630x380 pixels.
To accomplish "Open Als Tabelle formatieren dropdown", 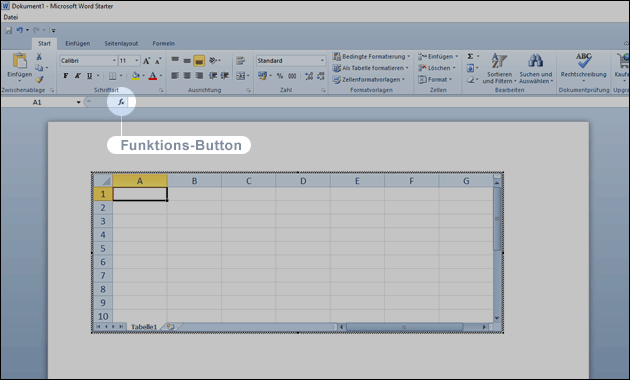I will point(370,68).
